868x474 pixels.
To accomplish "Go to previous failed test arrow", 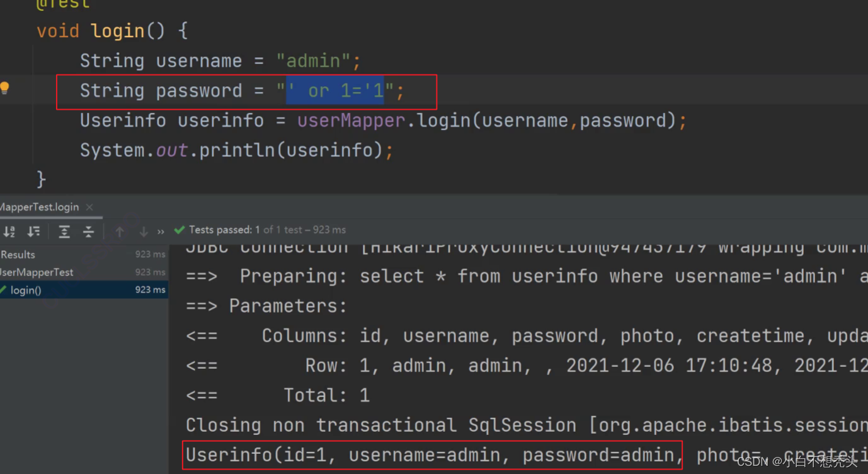I will (x=120, y=231).
